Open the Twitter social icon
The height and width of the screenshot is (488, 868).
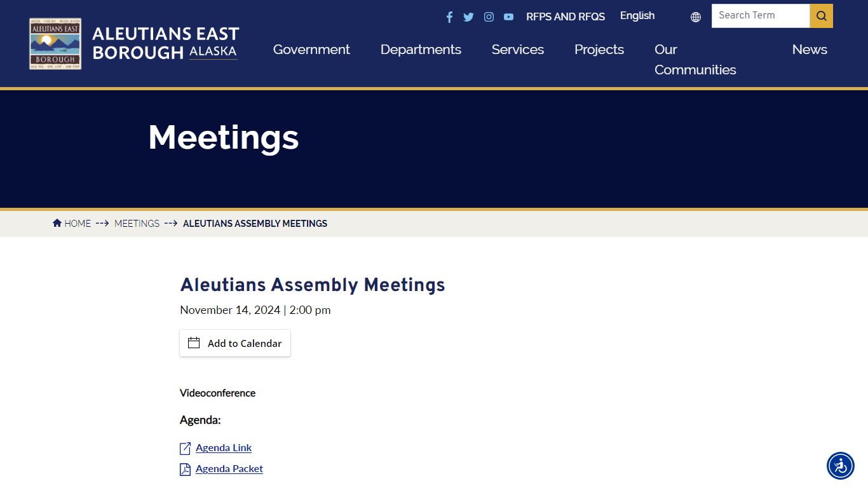point(468,17)
